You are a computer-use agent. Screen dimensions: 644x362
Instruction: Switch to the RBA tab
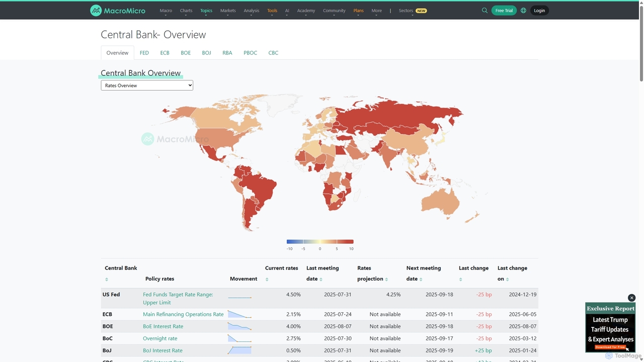[x=227, y=53]
